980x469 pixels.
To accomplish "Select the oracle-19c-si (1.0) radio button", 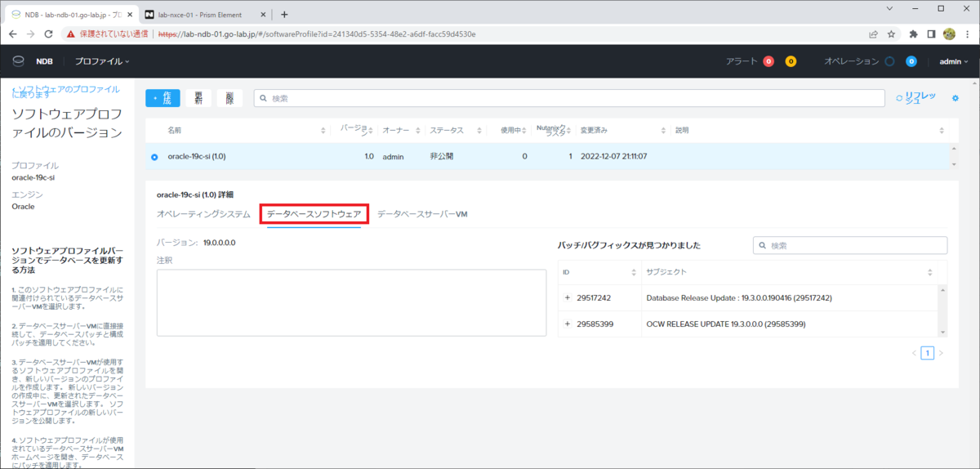I will click(x=154, y=156).
